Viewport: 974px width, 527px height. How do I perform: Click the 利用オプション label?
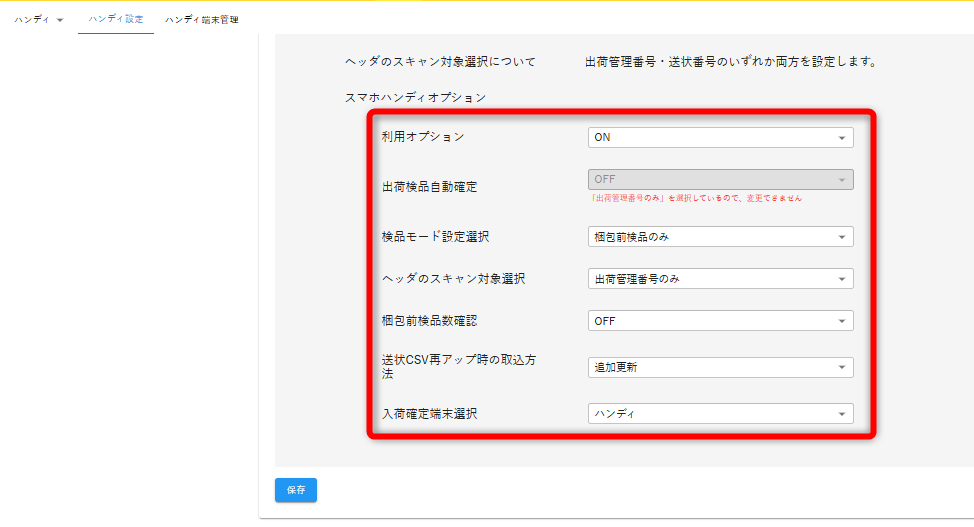point(423,137)
